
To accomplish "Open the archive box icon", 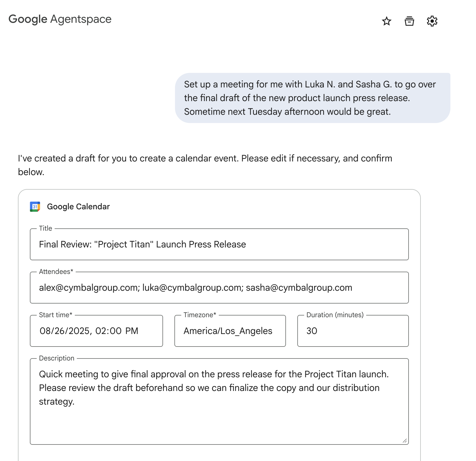I will tap(409, 21).
